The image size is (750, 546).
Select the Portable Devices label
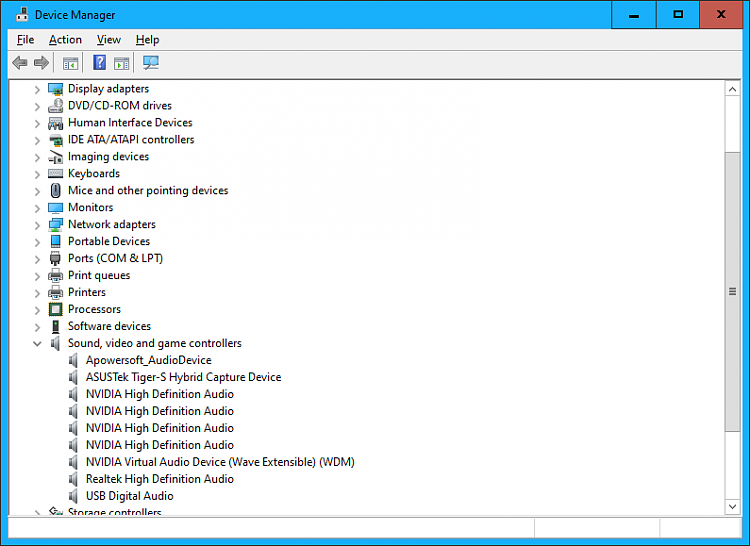(x=109, y=241)
